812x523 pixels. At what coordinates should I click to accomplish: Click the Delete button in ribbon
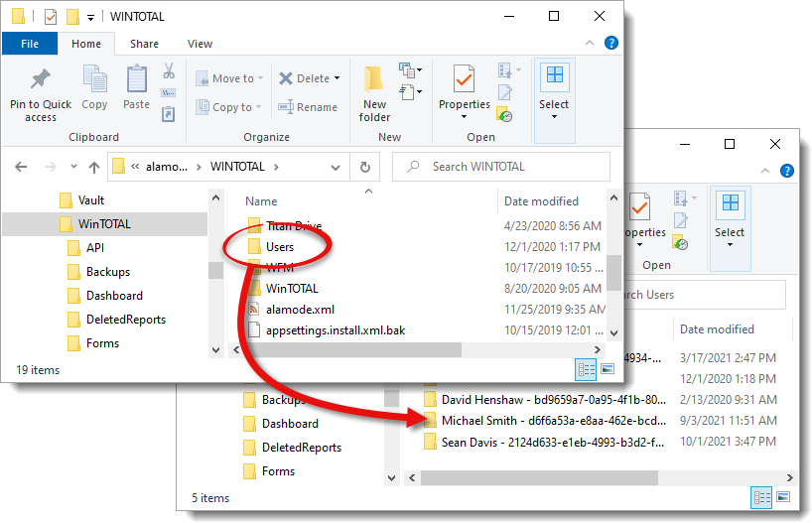305,78
